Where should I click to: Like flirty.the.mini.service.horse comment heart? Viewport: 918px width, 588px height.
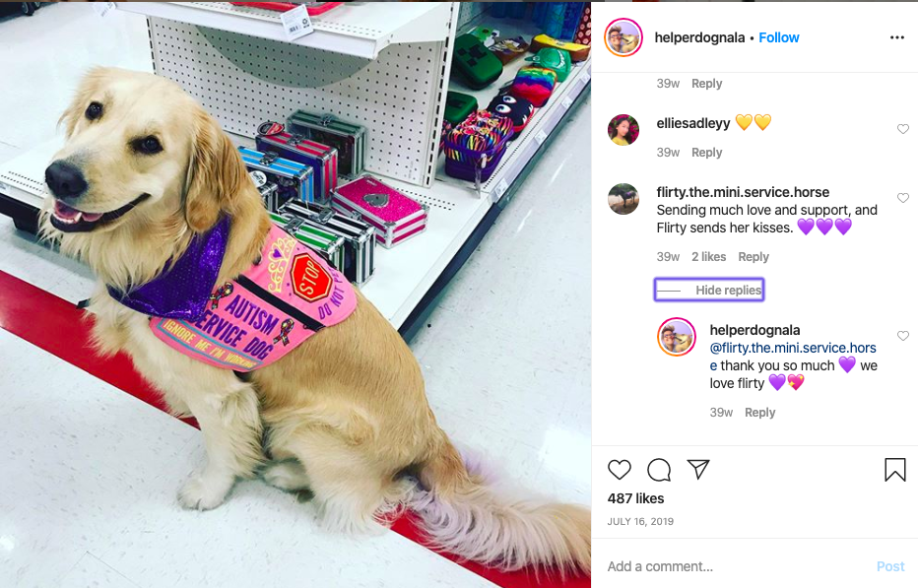(903, 198)
